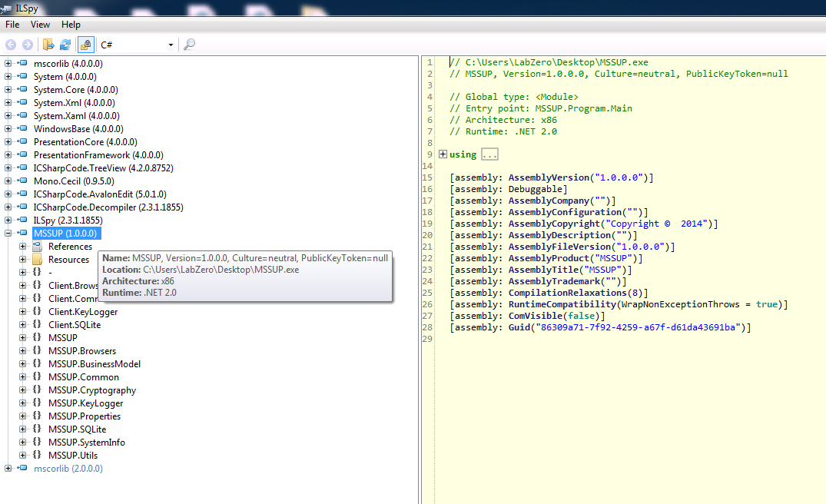
Task: Open the C# language dropdown
Action: tap(171, 45)
